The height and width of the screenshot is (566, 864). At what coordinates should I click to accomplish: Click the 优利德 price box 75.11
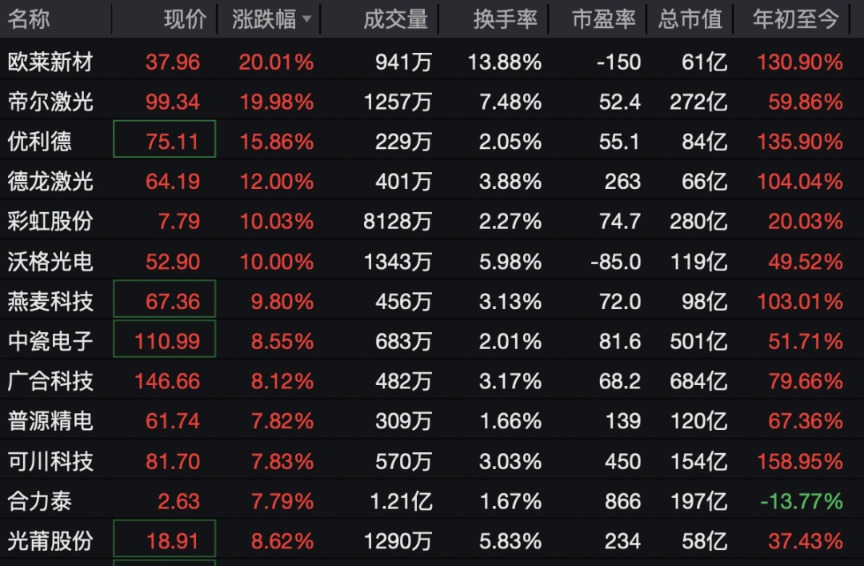coord(165,141)
